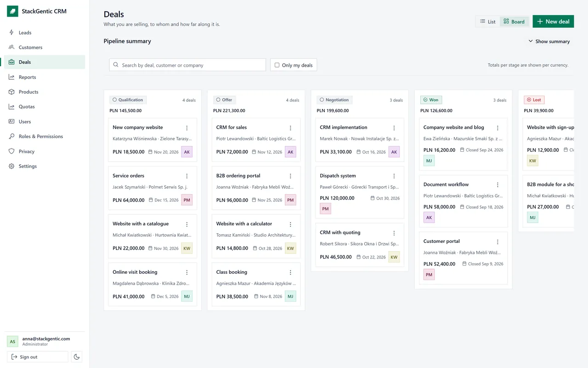Switch to List view
The width and height of the screenshot is (588, 368).
[487, 22]
